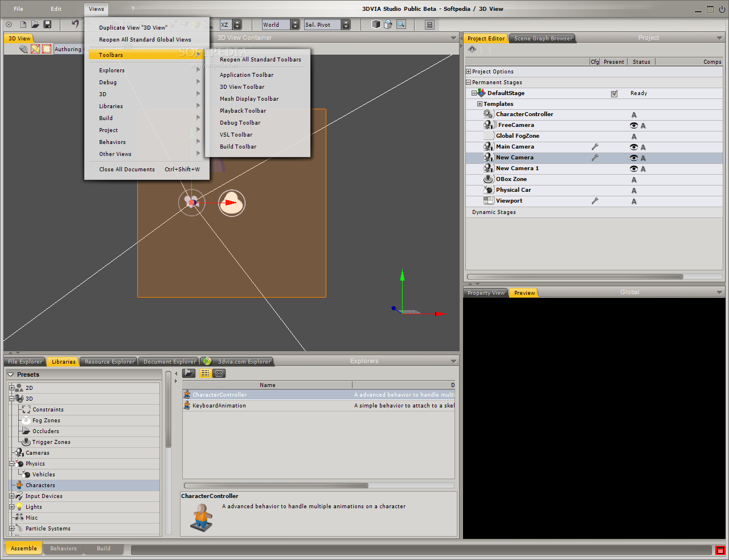Collapse the DefaultStage node
The height and width of the screenshot is (560, 729).
coord(474,93)
